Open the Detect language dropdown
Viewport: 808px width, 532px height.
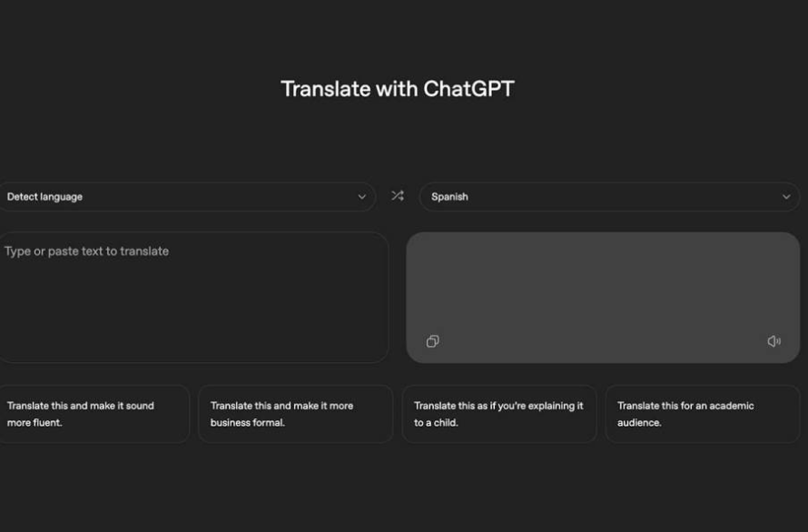186,197
